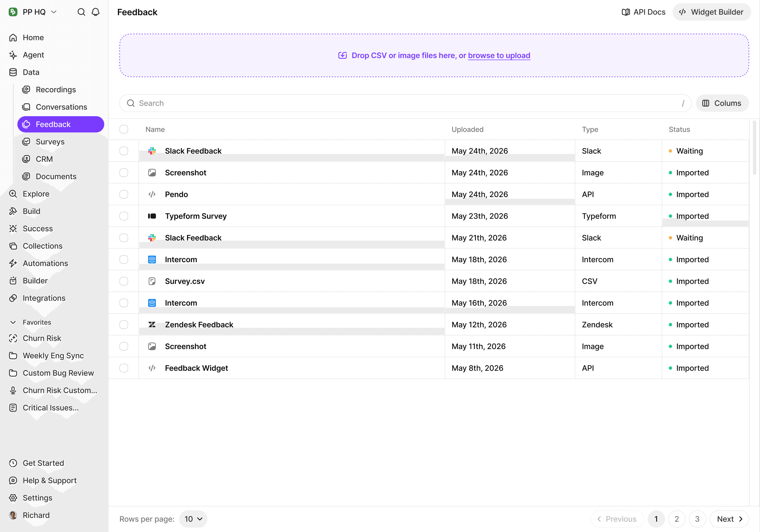Click the Surveys checkmark icon
The width and height of the screenshot is (760, 532).
(x=26, y=142)
